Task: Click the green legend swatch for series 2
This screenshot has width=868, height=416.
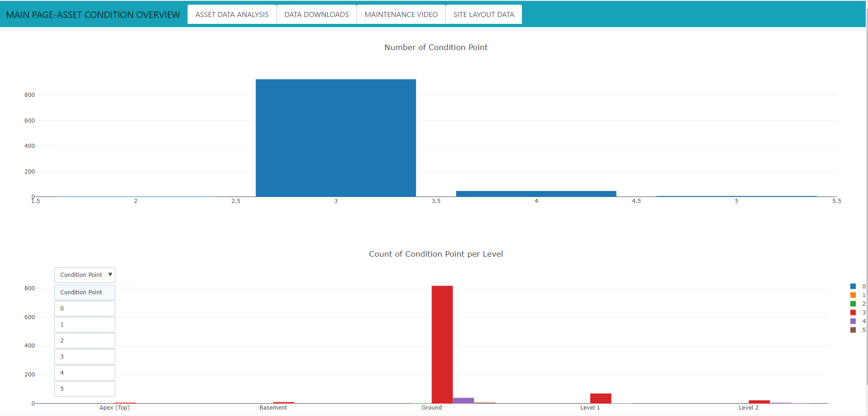Action: pos(853,304)
